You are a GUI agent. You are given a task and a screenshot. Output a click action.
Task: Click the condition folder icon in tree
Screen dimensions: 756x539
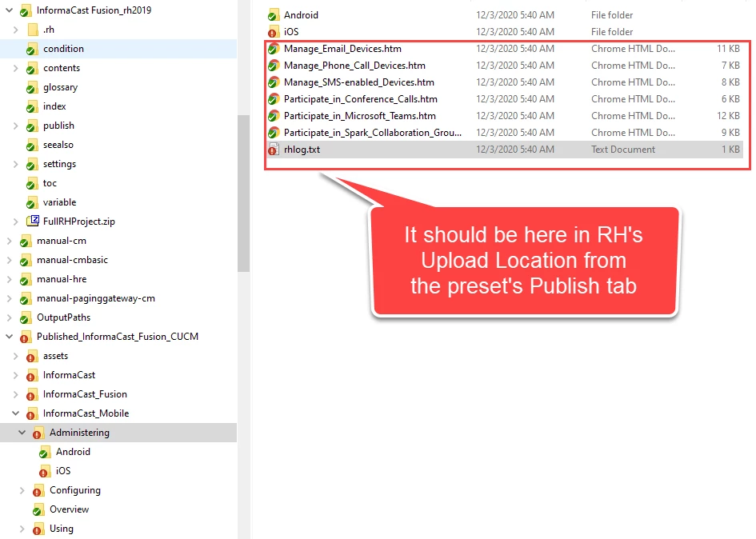click(32, 49)
